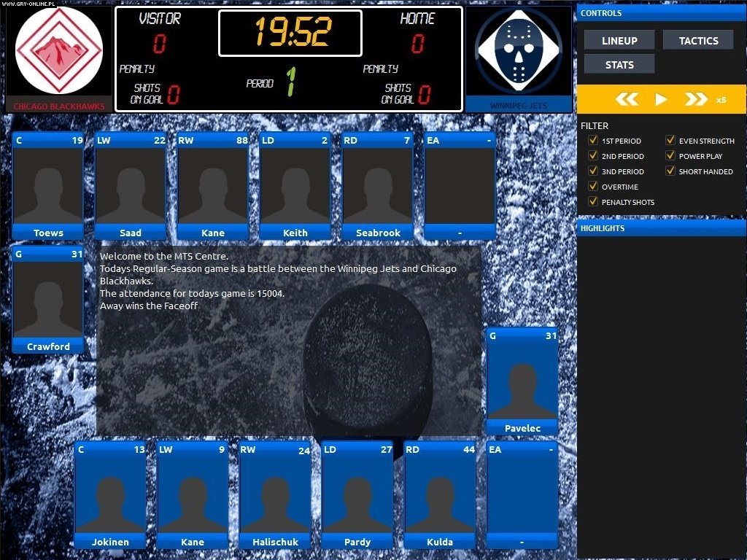Toggle off the PENALTY SHOTS filter
Viewport: 747px width, 560px height.
[x=593, y=201]
